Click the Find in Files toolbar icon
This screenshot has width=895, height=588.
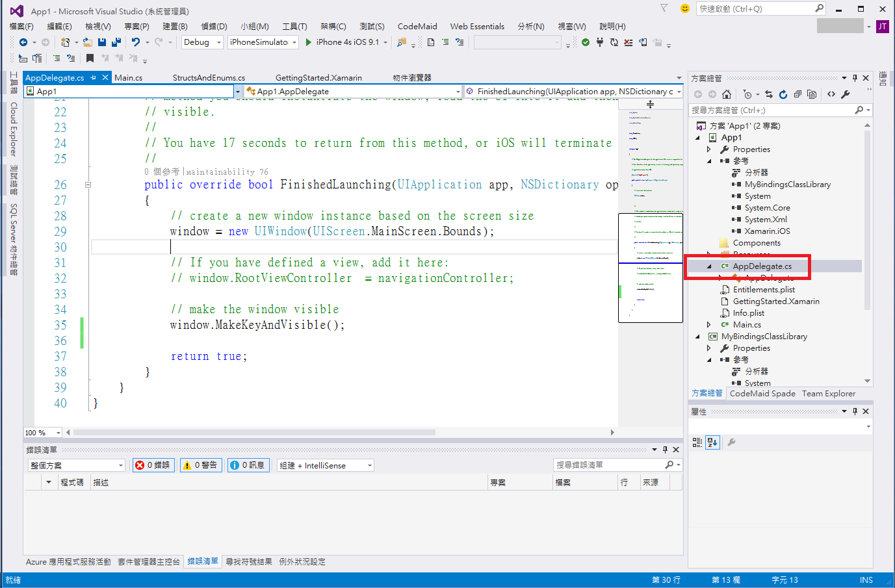(x=402, y=42)
